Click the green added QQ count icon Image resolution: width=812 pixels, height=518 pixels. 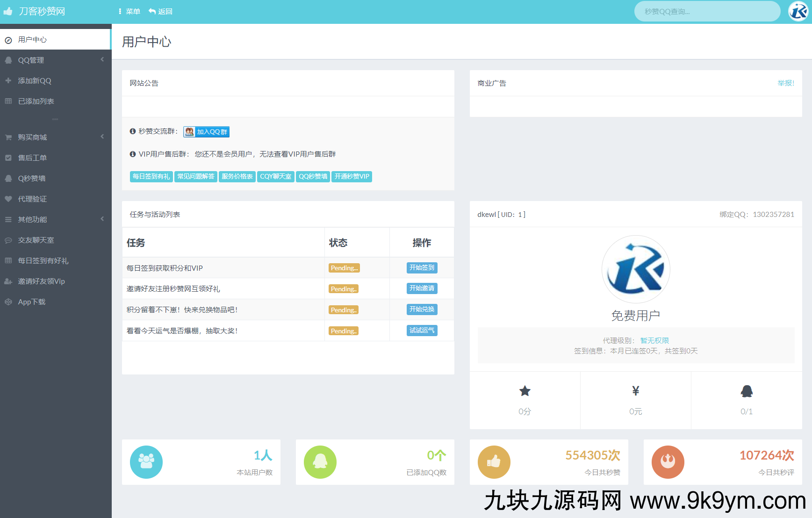pos(320,462)
